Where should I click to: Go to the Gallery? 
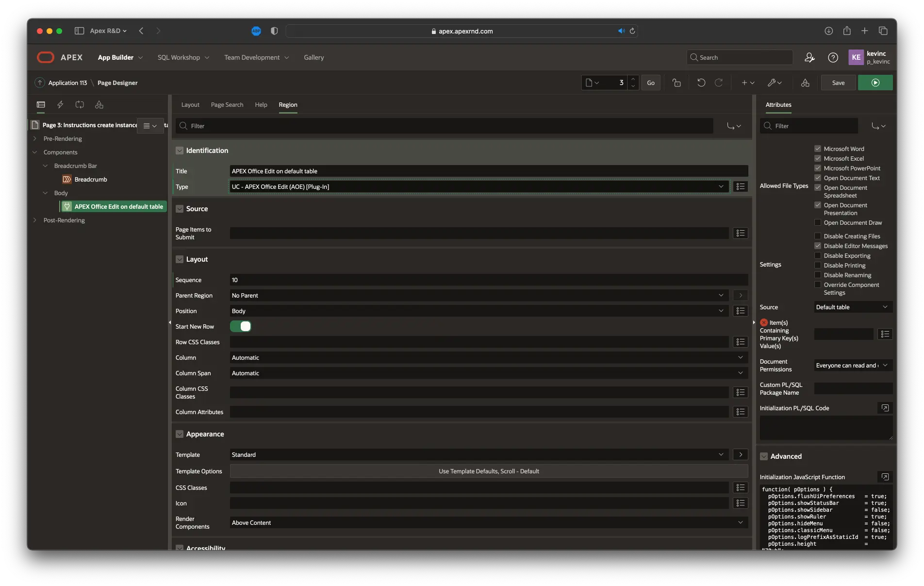(x=313, y=57)
